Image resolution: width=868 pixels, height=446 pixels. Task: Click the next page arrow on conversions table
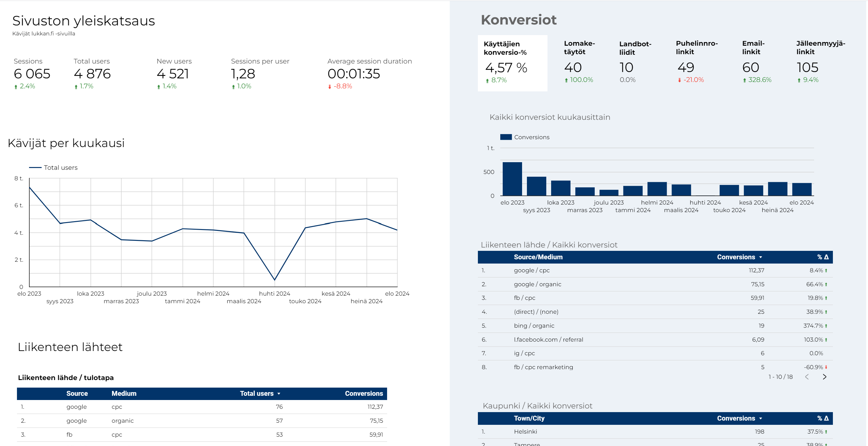tap(824, 377)
